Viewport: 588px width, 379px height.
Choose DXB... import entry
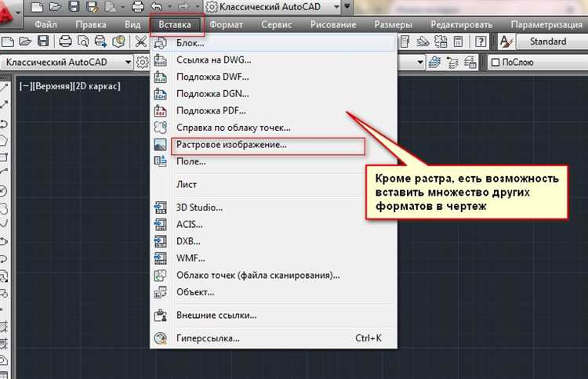pos(274,241)
